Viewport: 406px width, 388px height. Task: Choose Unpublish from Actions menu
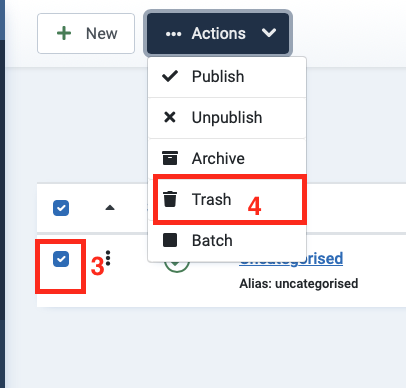(x=227, y=118)
